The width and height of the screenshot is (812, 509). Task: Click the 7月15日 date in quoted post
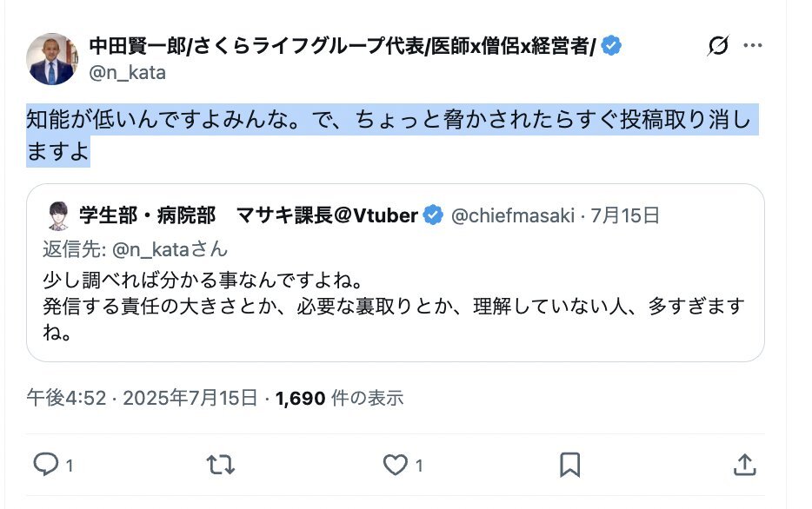[625, 215]
